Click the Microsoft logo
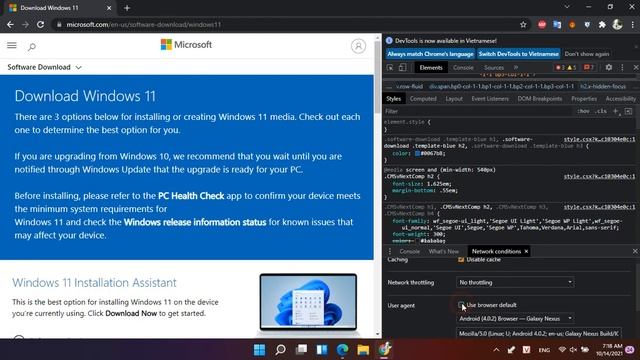Screen dimensions: 640x360 [x=186, y=44]
